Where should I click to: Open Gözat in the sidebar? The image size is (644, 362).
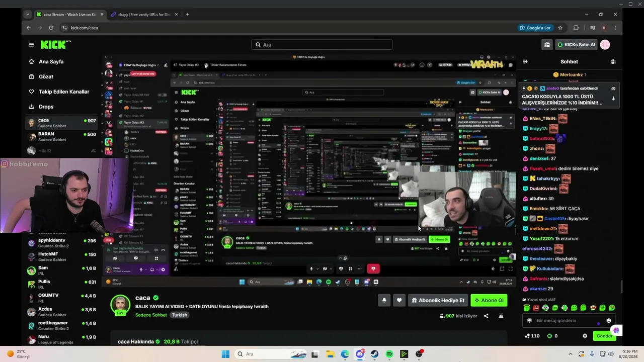[46, 76]
